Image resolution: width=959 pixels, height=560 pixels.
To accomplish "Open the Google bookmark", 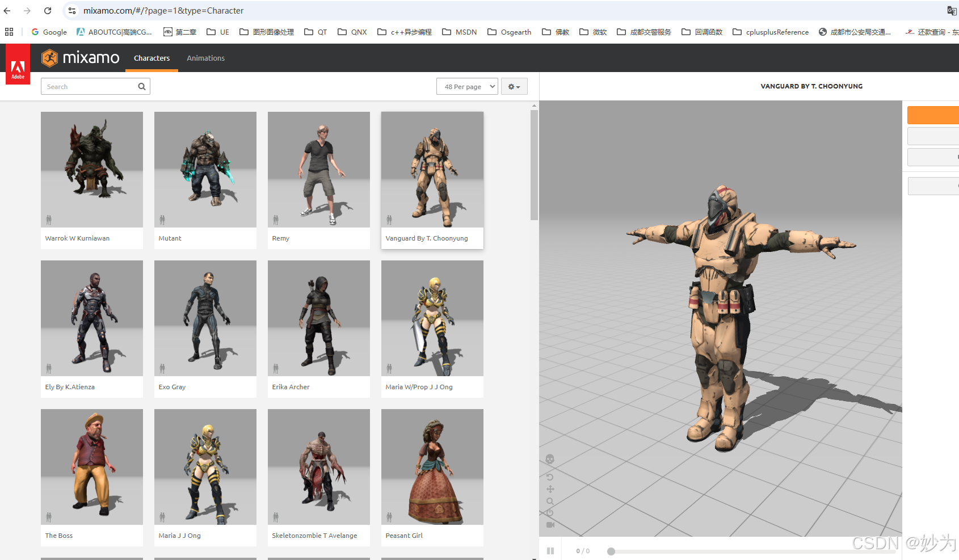I will [49, 32].
